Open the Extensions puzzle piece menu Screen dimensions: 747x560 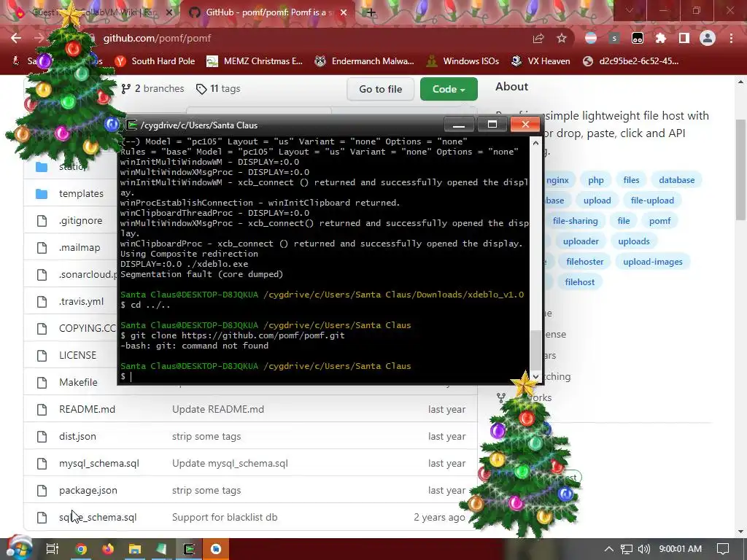coord(661,39)
